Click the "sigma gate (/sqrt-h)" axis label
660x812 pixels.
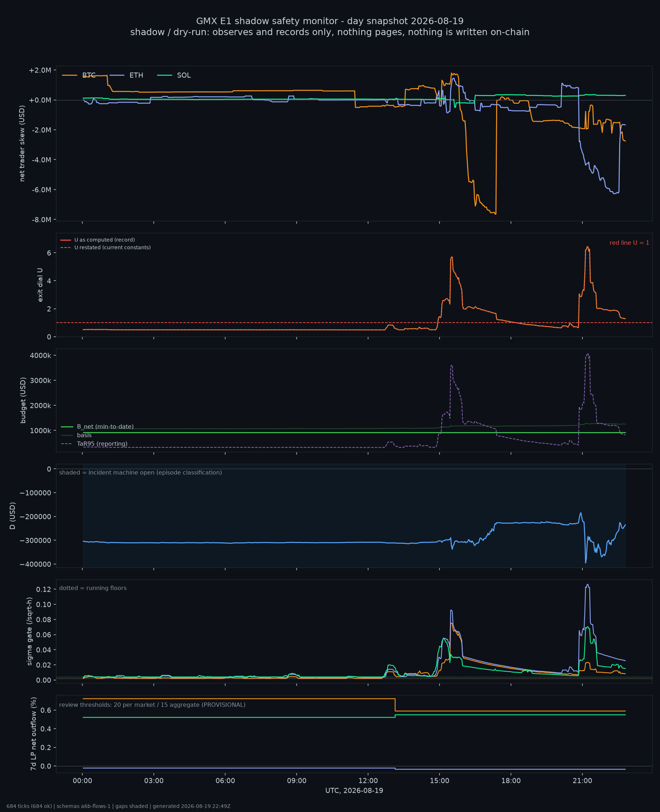click(29, 631)
